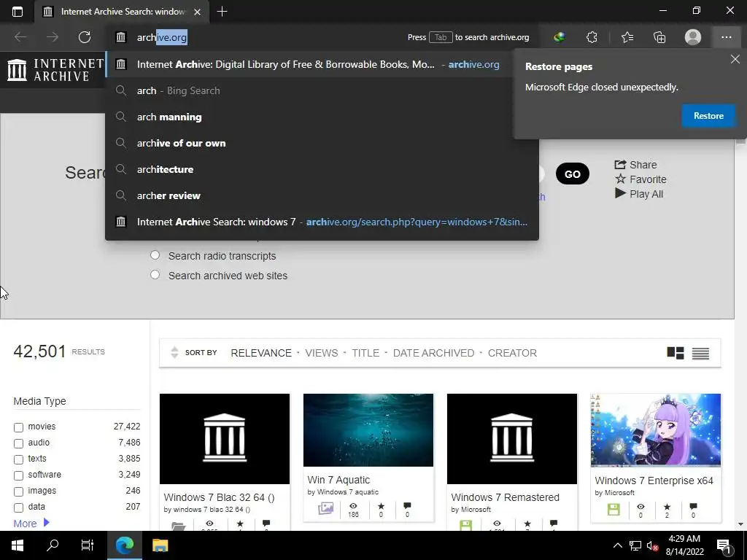The image size is (747, 560).
Task: Open File Explorer from taskbar
Action: point(160,545)
